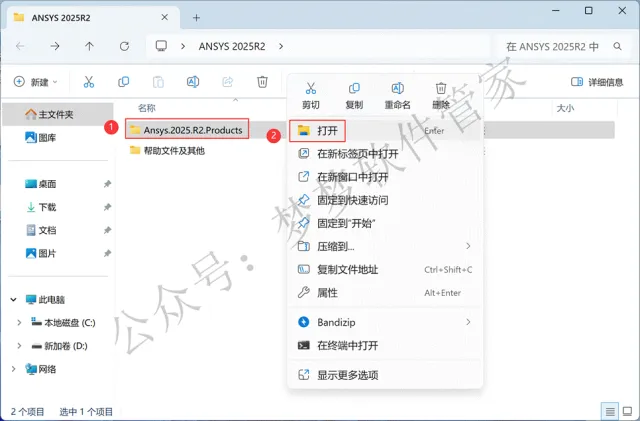Choose 打开 in the context menu

tap(384, 131)
